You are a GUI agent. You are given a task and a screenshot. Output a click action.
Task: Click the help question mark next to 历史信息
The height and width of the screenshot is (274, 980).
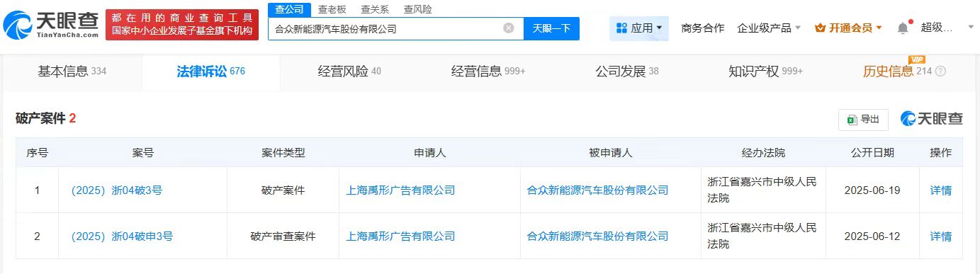tap(940, 72)
